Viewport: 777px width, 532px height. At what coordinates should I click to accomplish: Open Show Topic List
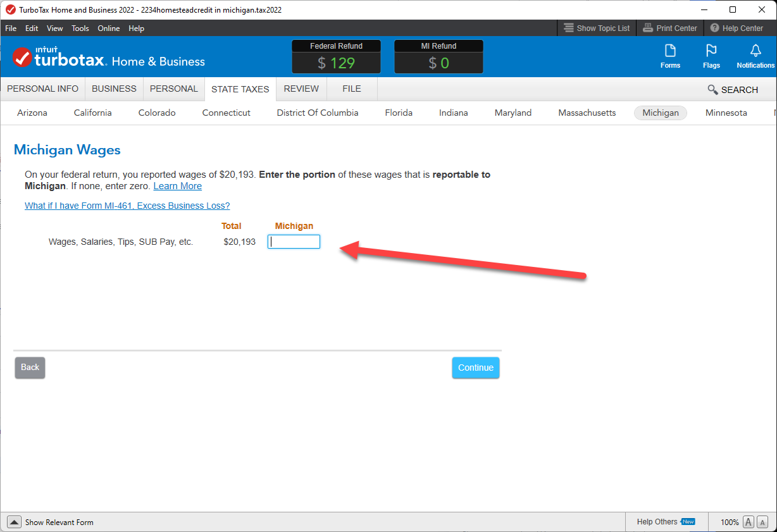pos(597,28)
